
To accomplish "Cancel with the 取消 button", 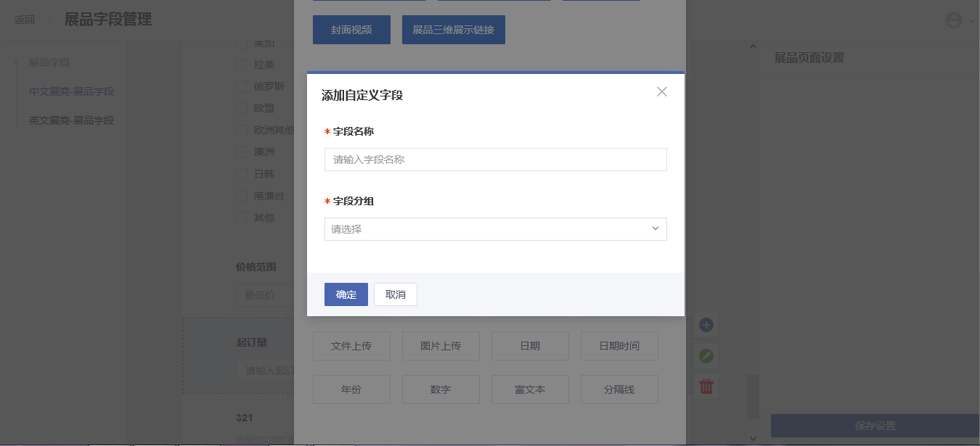I will click(x=396, y=294).
